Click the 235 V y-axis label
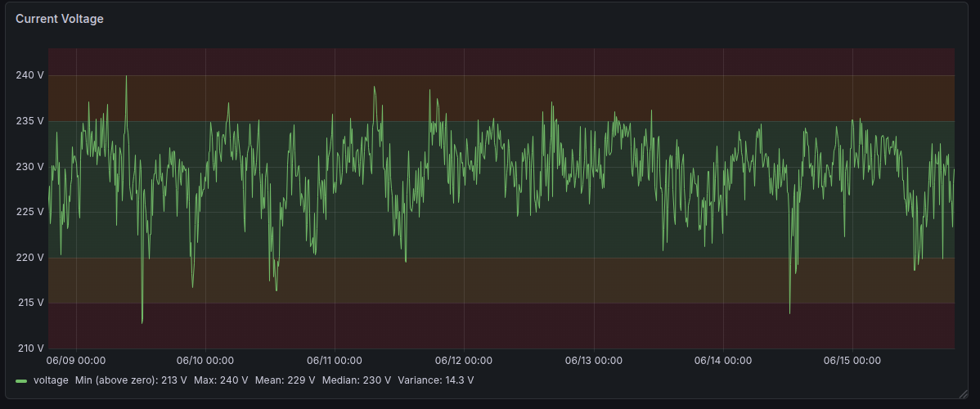Viewport: 980px width, 409px height. coord(29,121)
